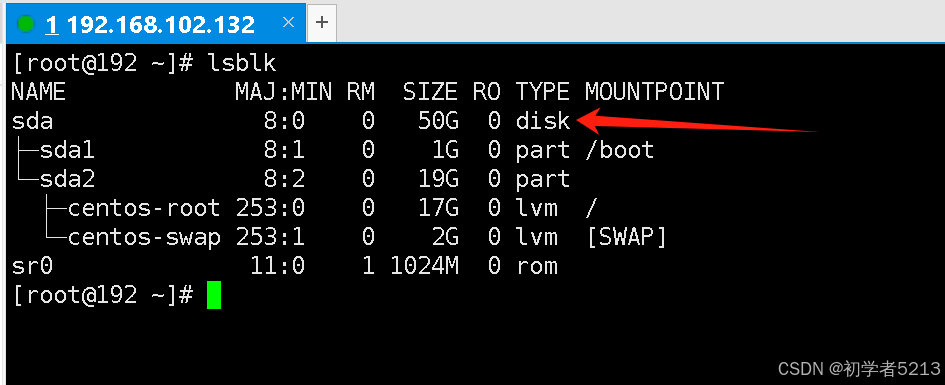Image resolution: width=945 pixels, height=385 pixels.
Task: Click the disk type entry
Action: (542, 121)
